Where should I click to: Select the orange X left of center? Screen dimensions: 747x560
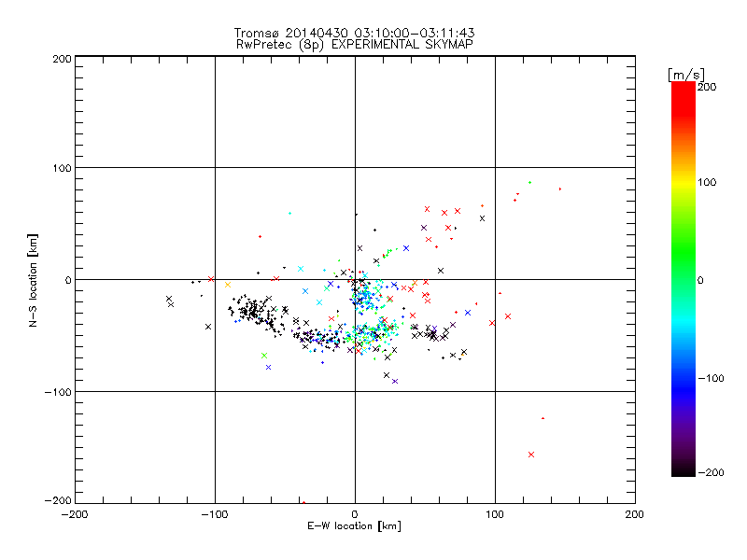pyautogui.click(x=228, y=285)
